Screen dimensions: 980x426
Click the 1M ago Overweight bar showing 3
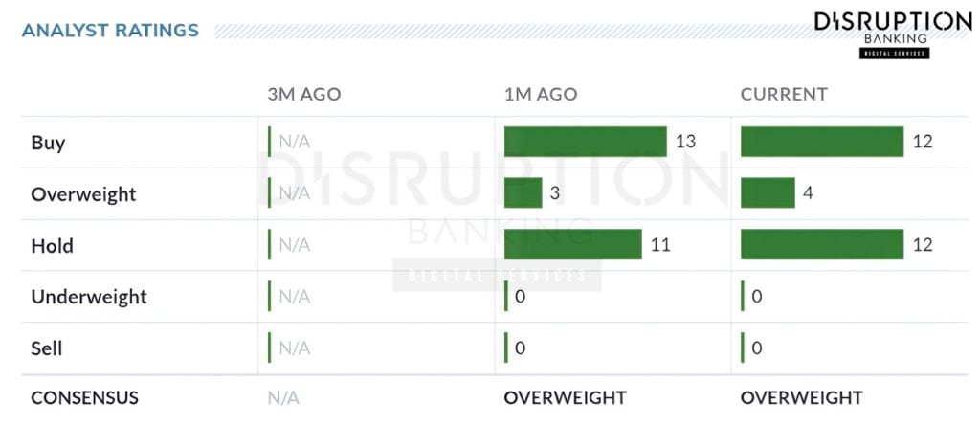pyautogui.click(x=523, y=192)
